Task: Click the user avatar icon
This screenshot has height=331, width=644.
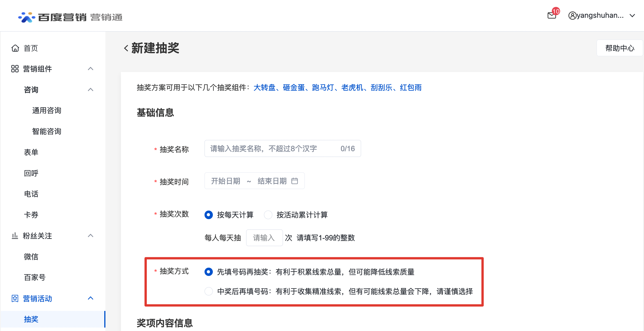Action: click(572, 15)
